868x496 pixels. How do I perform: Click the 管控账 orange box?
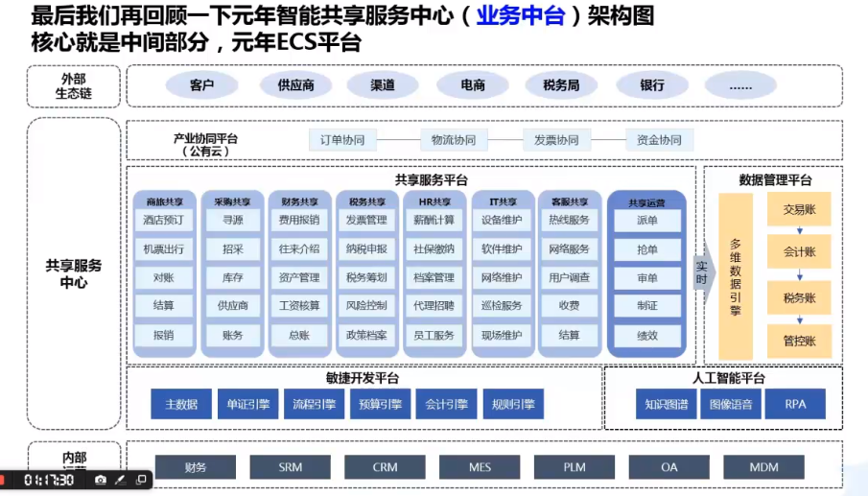[799, 341]
